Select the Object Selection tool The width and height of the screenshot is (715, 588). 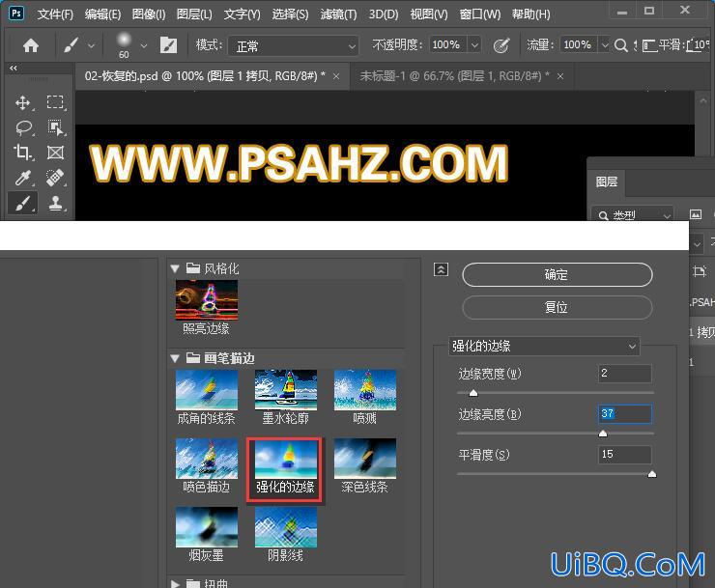[56, 127]
